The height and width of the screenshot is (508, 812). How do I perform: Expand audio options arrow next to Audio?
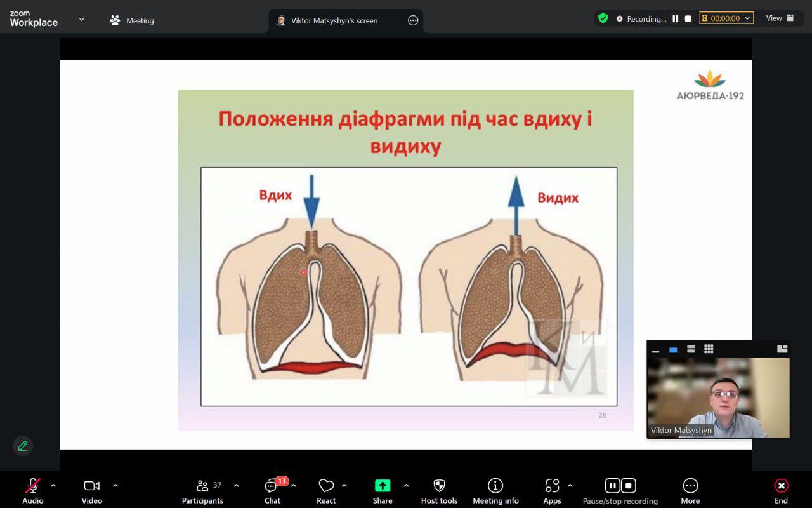click(x=53, y=486)
